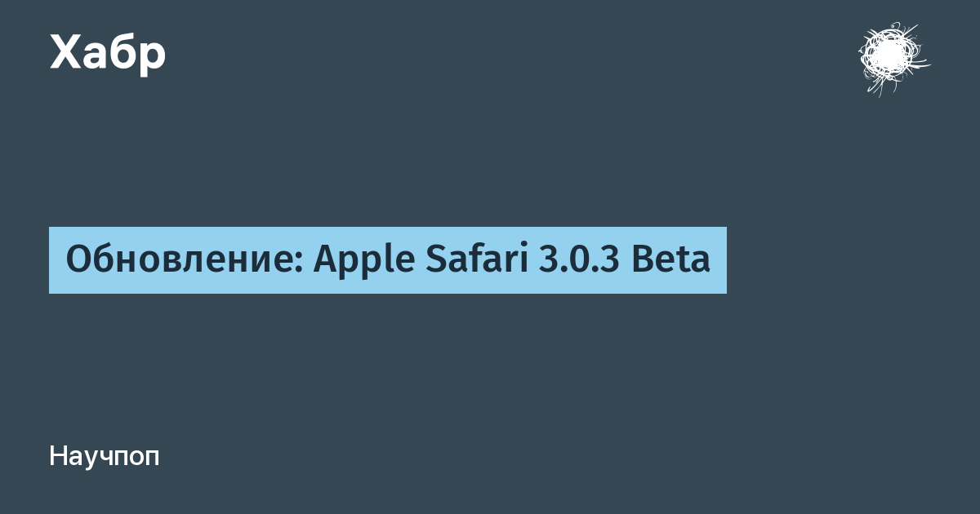Click the white scribble ball icon

[x=892, y=59]
